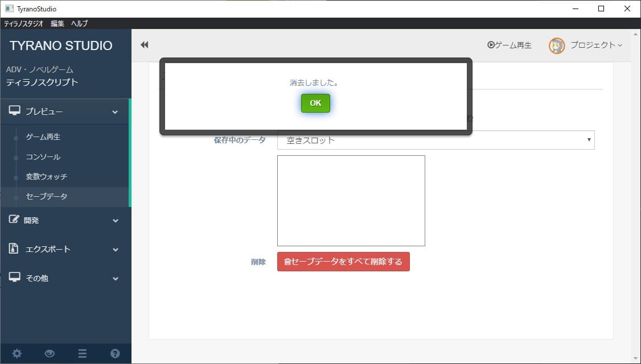The image size is (641, 364).
Task: Click the project avatar icon
Action: click(x=556, y=45)
